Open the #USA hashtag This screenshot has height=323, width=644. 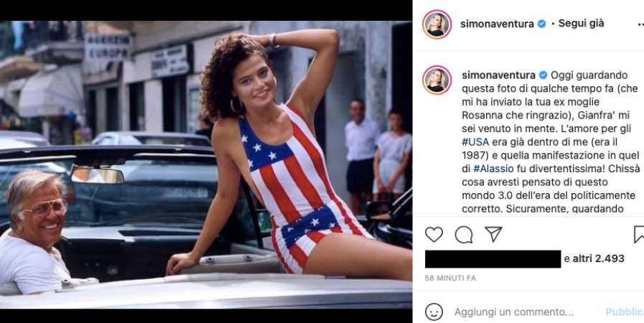point(475,142)
